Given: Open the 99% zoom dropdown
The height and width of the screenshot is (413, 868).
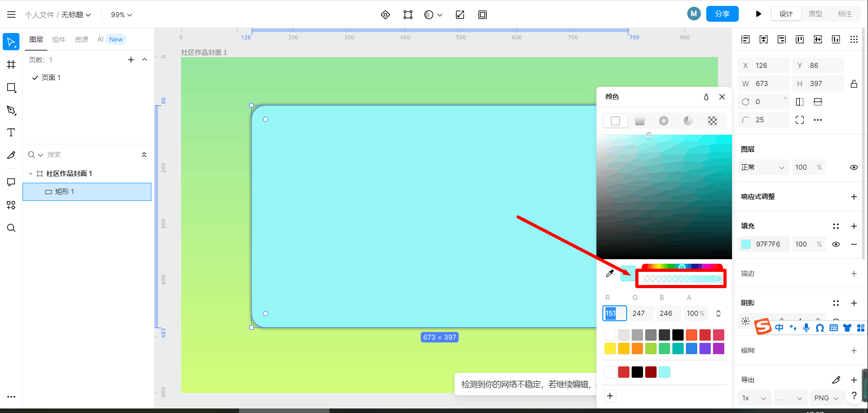Looking at the screenshot, I should (122, 15).
